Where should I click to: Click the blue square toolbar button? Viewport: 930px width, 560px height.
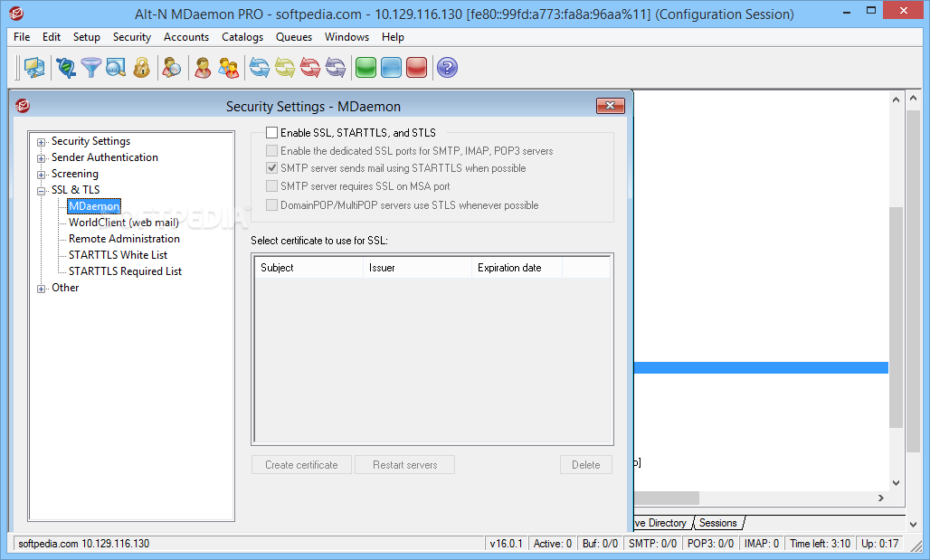click(x=392, y=68)
